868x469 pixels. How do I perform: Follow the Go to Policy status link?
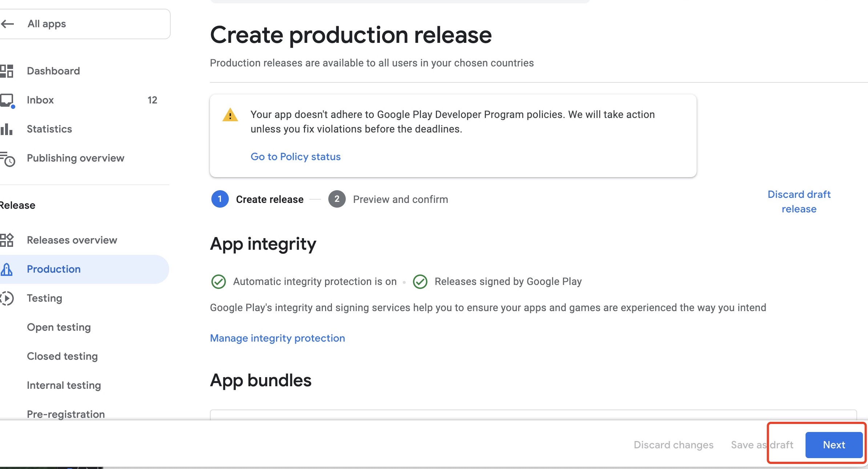[296, 156]
